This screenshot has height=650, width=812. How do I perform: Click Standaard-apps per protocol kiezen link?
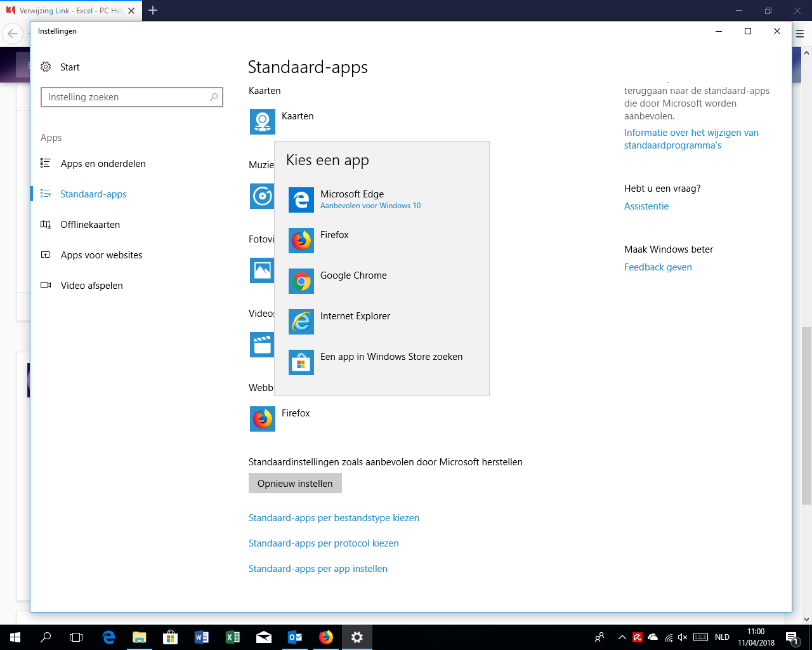click(x=324, y=543)
